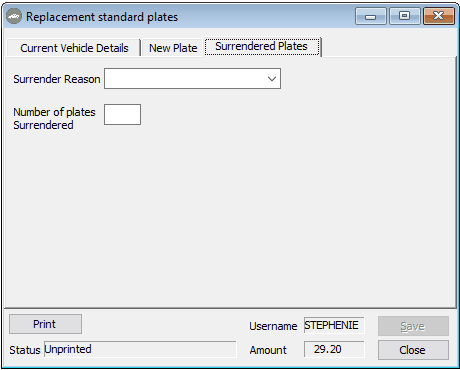Select the Status field showing Unprinted

tap(140, 349)
